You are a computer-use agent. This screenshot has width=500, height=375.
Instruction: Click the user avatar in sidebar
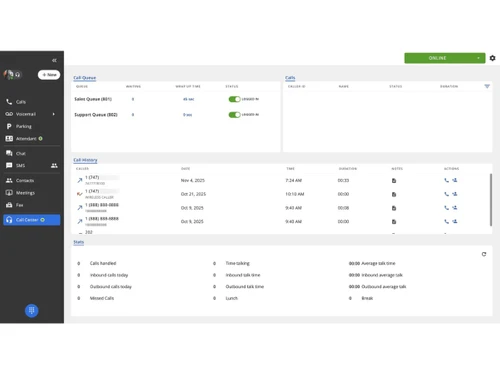[x=8, y=74]
